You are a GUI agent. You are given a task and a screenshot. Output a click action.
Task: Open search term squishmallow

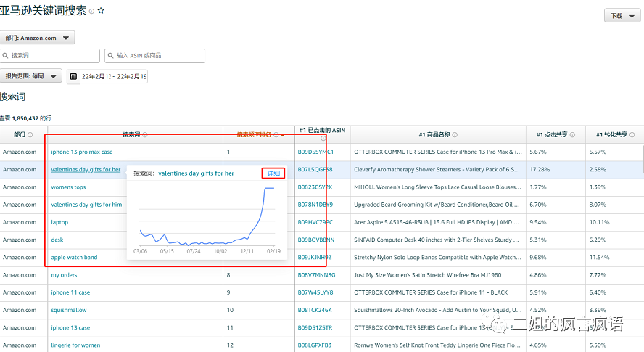click(69, 310)
